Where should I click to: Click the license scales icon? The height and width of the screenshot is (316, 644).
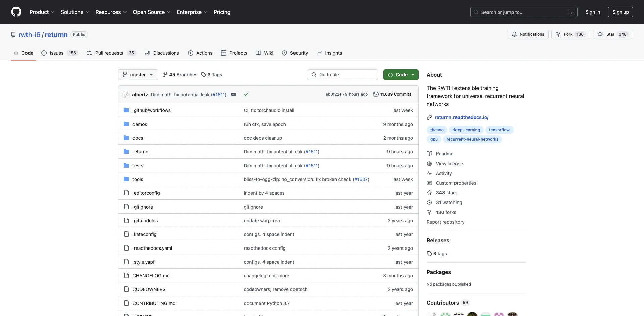tap(429, 164)
